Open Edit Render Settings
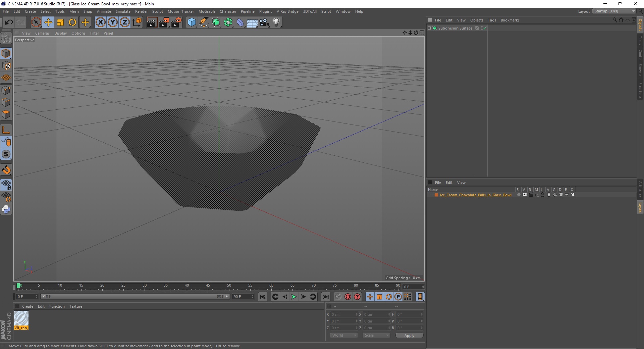Screen dimensions: 644x349 tap(176, 22)
